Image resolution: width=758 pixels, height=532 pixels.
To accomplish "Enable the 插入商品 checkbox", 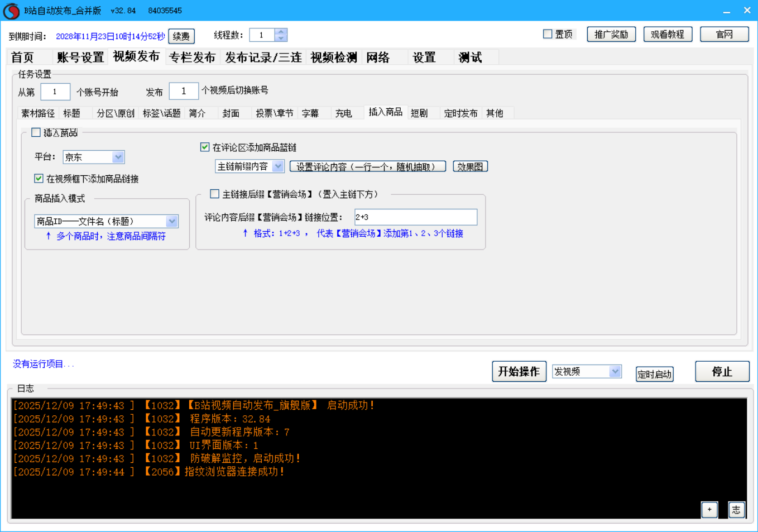I will click(x=36, y=133).
